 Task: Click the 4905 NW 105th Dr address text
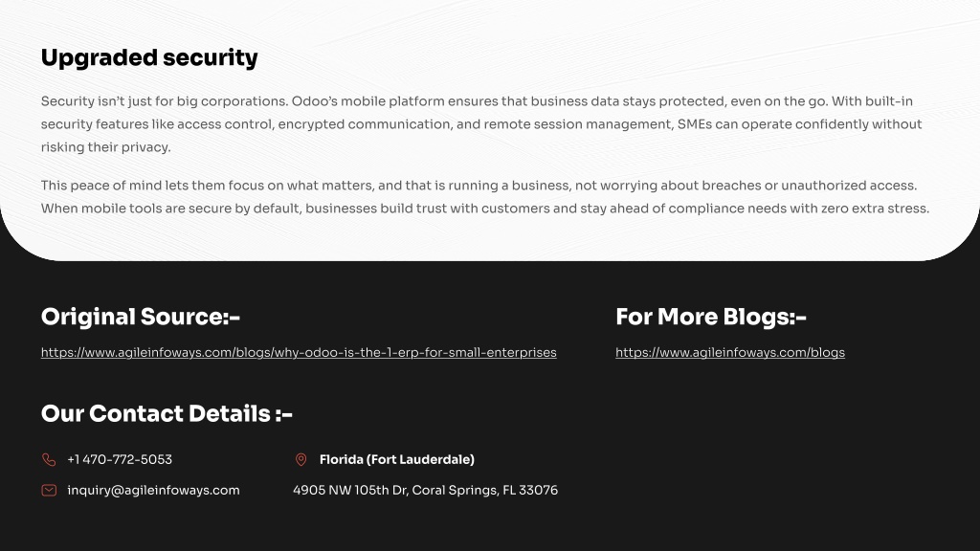pyautogui.click(x=425, y=491)
